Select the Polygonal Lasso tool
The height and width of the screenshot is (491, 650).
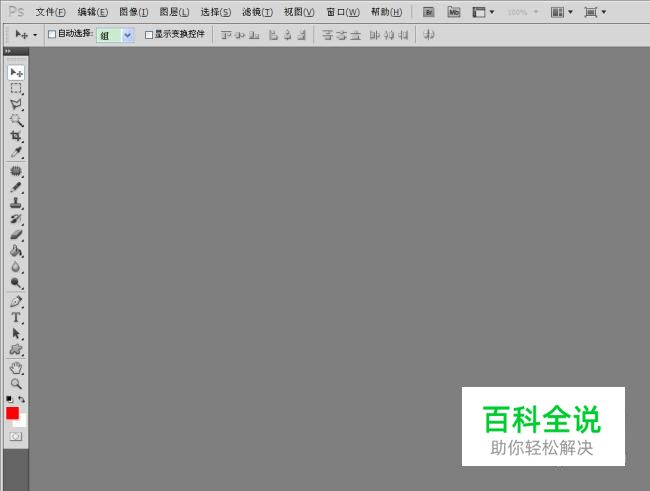pos(16,105)
